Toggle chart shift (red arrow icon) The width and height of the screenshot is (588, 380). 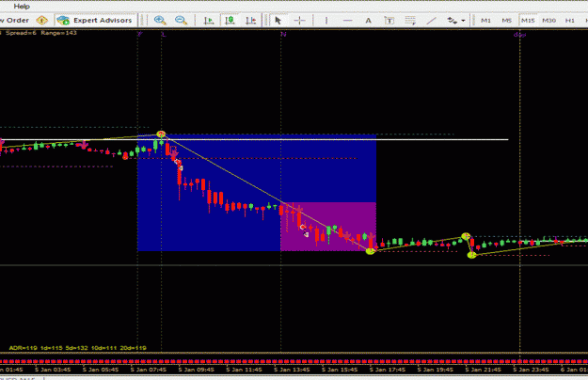[x=250, y=21]
